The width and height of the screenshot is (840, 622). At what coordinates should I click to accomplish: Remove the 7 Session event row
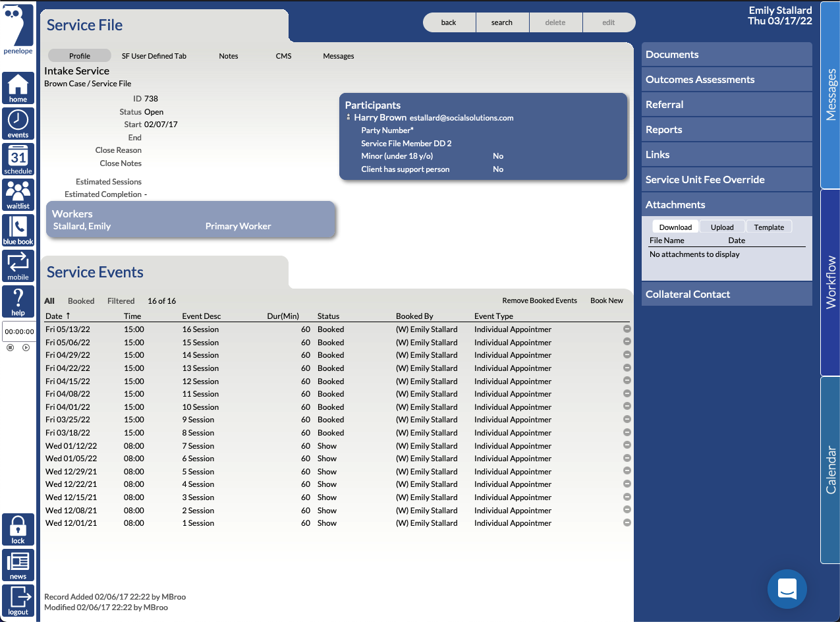tap(627, 445)
